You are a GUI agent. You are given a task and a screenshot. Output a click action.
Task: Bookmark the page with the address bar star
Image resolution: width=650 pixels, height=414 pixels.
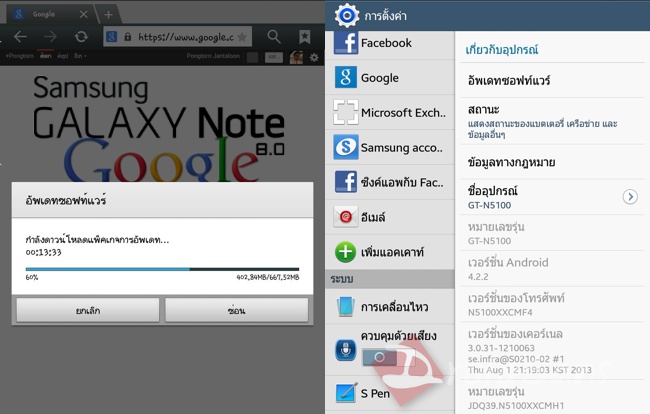point(242,37)
